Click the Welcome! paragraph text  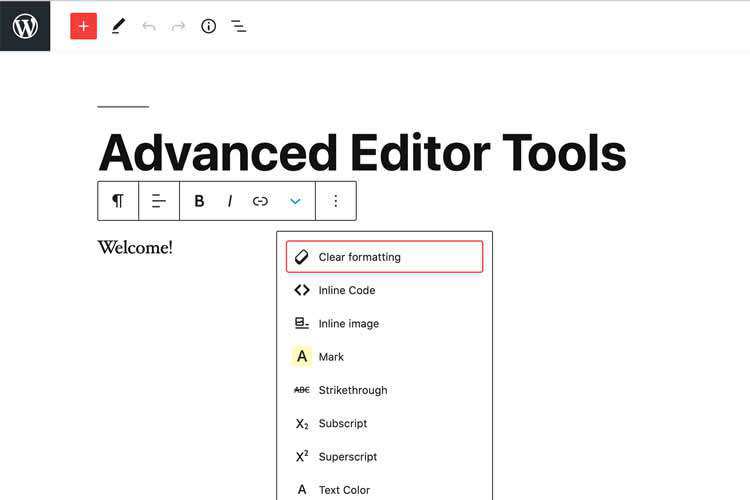tap(135, 247)
